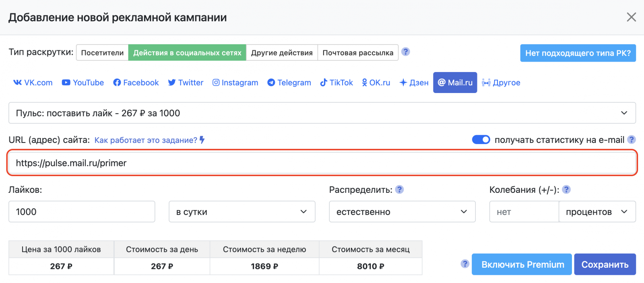The image size is (644, 283).
Task: Open 'Как работает это задание?' link
Action: click(146, 140)
